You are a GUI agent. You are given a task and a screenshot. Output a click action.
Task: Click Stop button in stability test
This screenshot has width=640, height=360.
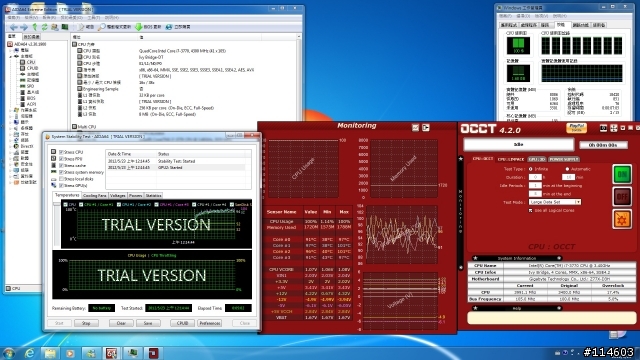tap(86, 323)
